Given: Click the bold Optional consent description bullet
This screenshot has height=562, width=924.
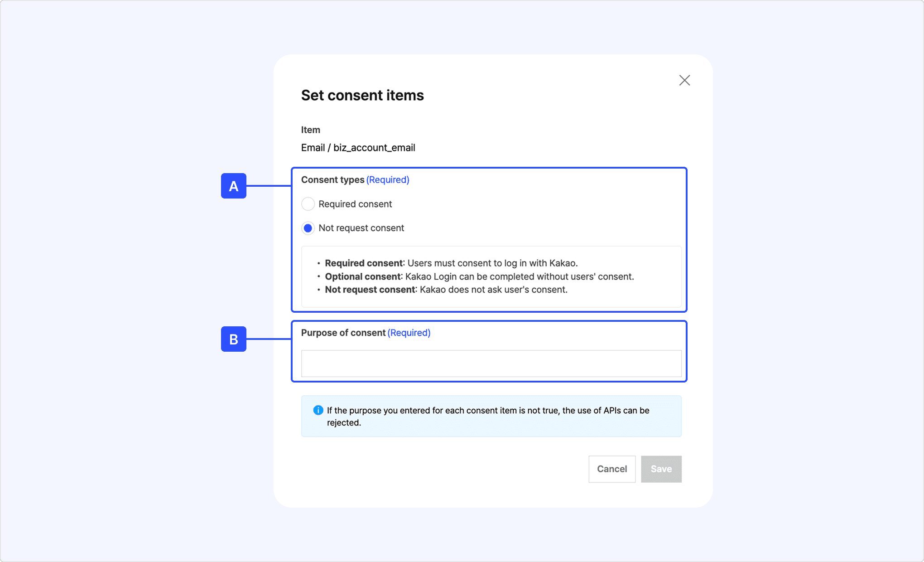Looking at the screenshot, I should click(x=363, y=276).
